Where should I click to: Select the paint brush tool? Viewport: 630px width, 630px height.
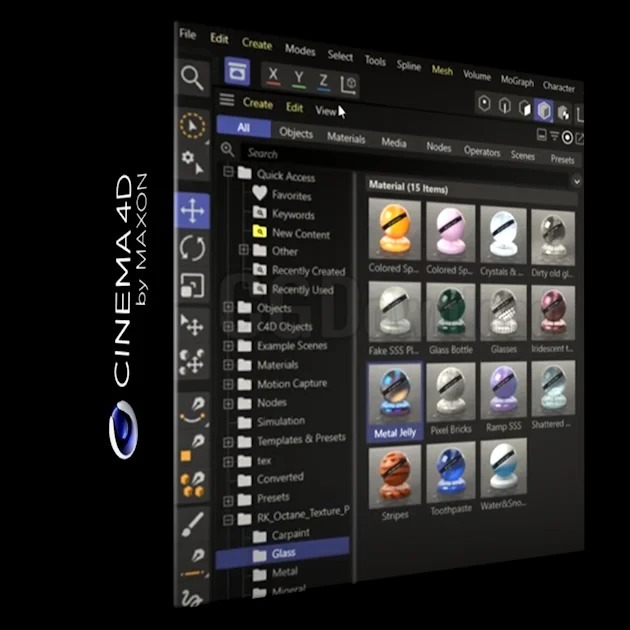tap(192, 524)
